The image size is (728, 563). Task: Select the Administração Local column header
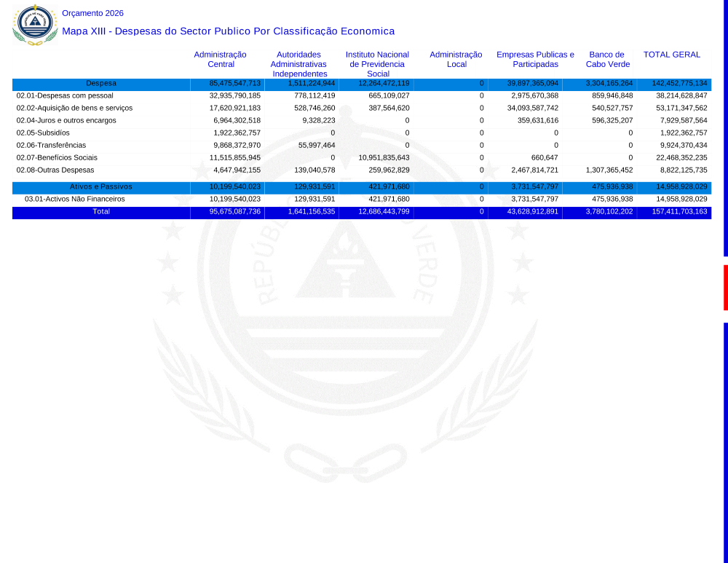tap(456, 59)
